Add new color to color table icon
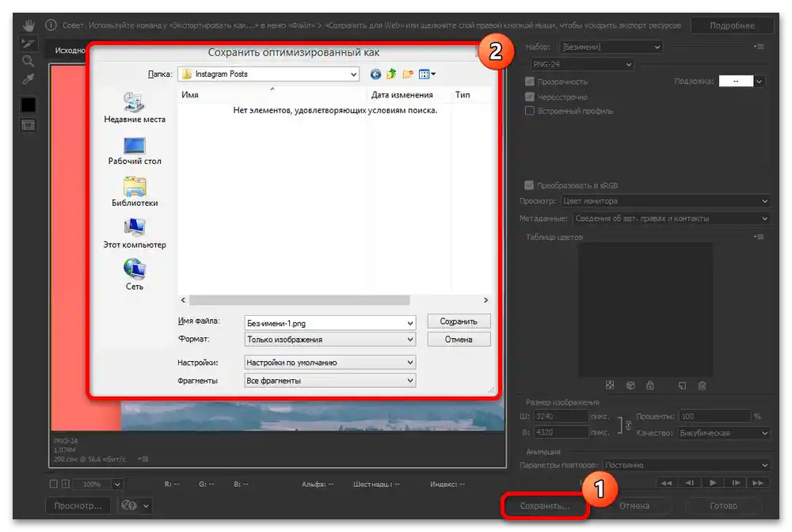The image size is (792, 532). click(682, 385)
